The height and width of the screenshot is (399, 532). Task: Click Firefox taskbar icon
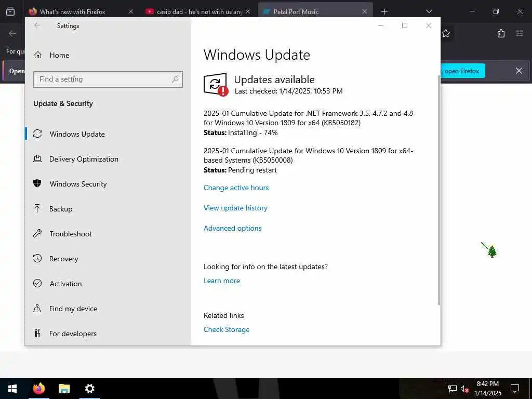click(x=38, y=389)
